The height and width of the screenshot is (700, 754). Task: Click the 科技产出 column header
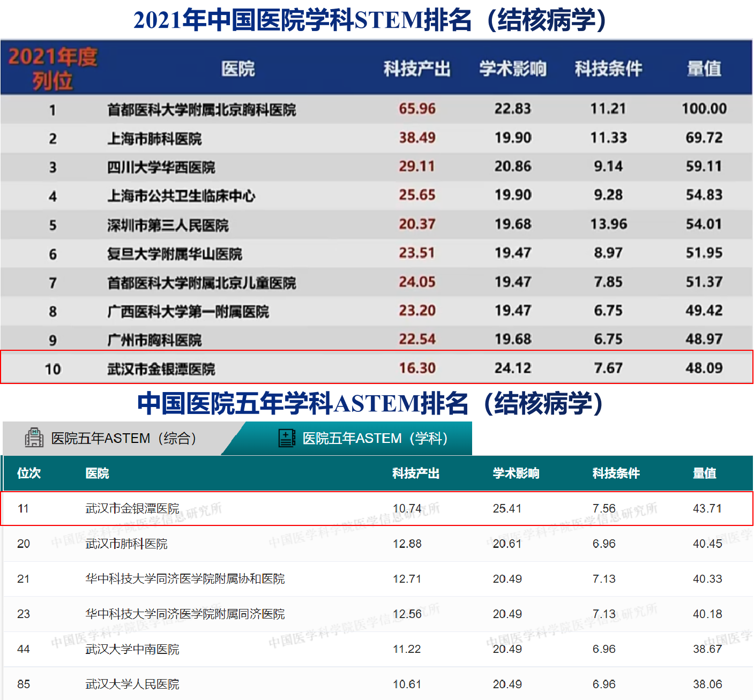coord(416,68)
